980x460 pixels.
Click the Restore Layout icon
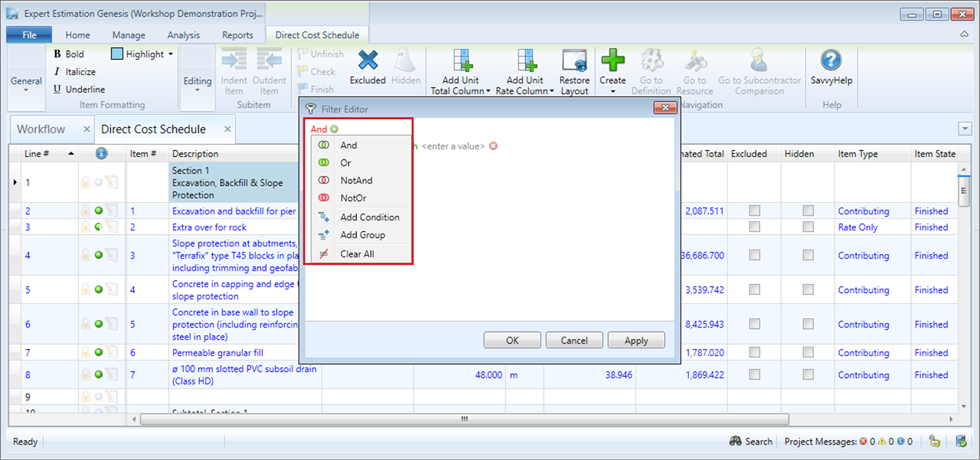click(x=574, y=61)
